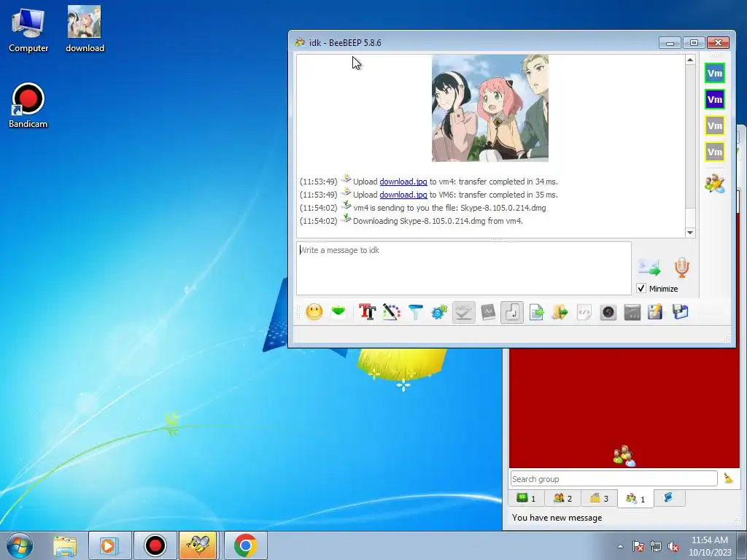
Task: Focus Search group field in main window
Action: [614, 478]
